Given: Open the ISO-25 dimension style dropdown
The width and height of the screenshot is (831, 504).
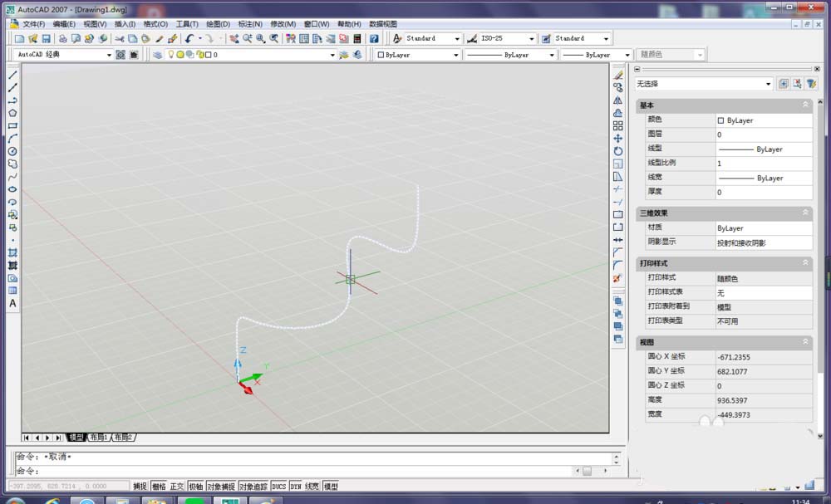Looking at the screenshot, I should (531, 39).
